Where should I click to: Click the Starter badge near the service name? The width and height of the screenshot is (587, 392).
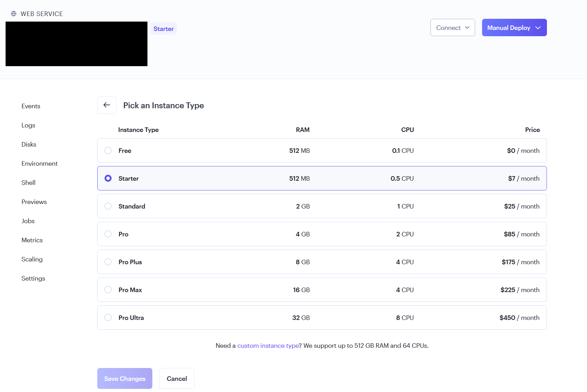(163, 28)
